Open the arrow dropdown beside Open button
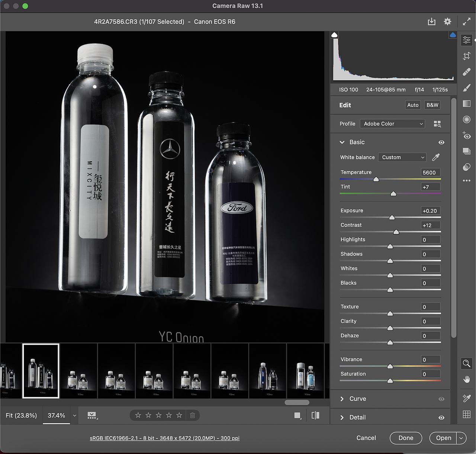 (461, 438)
